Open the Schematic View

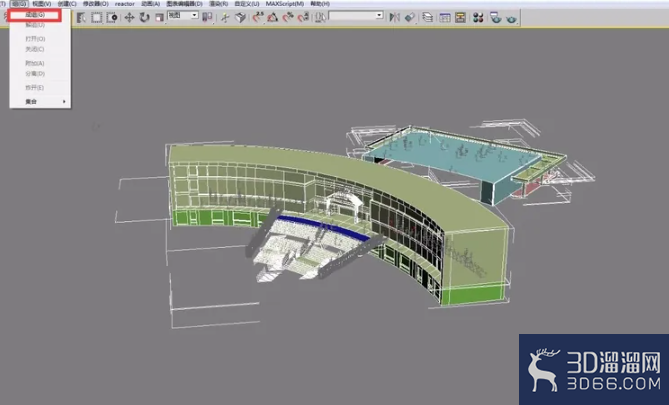[x=460, y=17]
